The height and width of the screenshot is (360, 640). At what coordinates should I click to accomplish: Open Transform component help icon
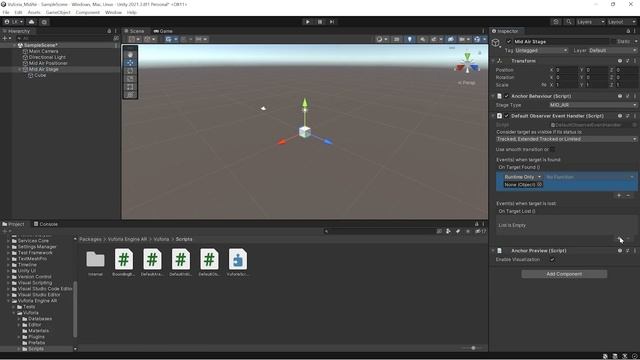pos(620,61)
